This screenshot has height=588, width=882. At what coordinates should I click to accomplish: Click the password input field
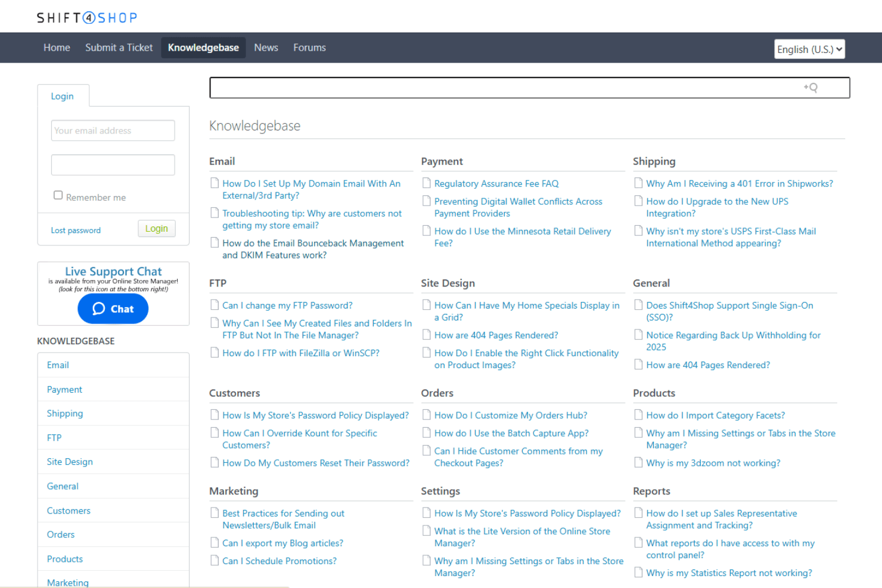113,165
